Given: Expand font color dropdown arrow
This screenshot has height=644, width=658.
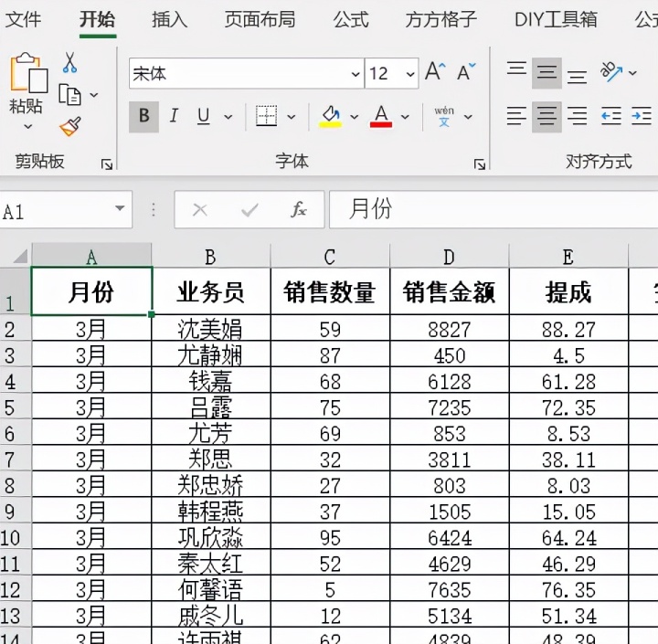Looking at the screenshot, I should 405,117.
